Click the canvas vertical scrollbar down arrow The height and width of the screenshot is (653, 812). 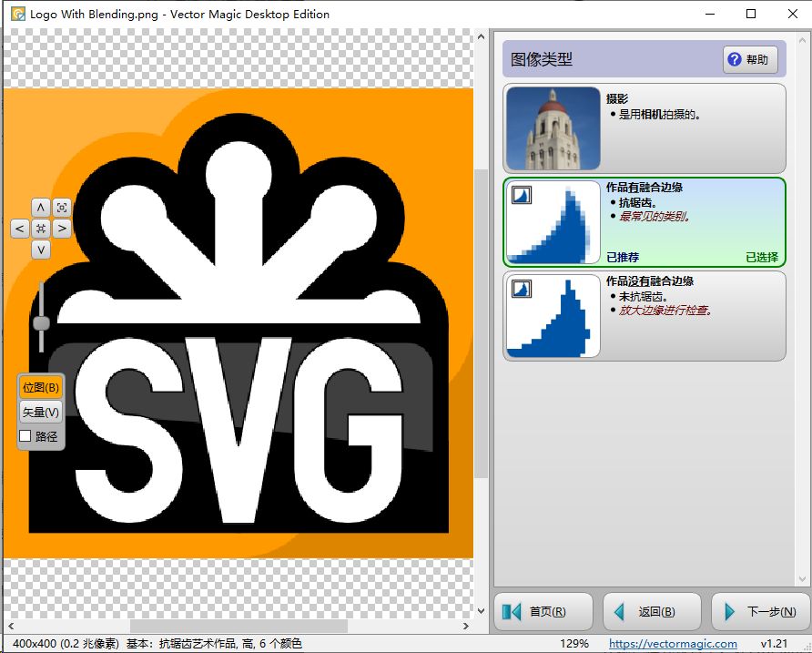pyautogui.click(x=481, y=611)
